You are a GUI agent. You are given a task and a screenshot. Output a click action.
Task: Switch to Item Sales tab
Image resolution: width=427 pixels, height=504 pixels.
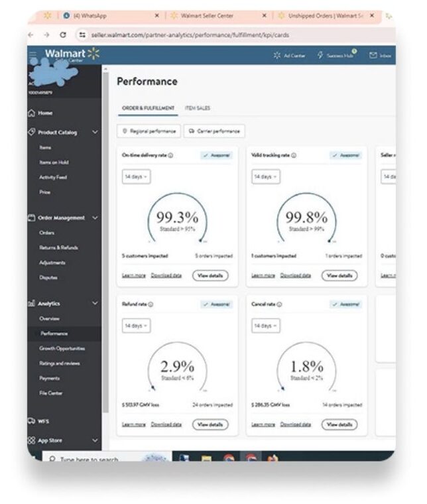198,108
